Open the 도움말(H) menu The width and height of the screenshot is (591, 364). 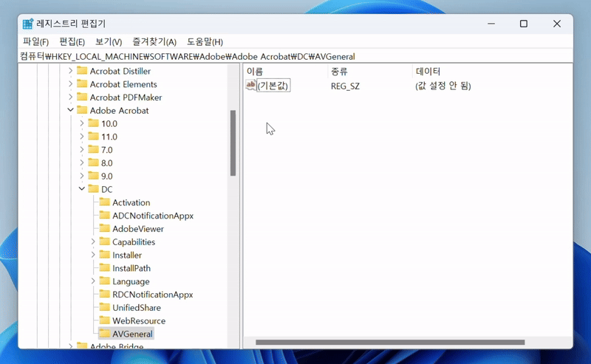coord(205,42)
